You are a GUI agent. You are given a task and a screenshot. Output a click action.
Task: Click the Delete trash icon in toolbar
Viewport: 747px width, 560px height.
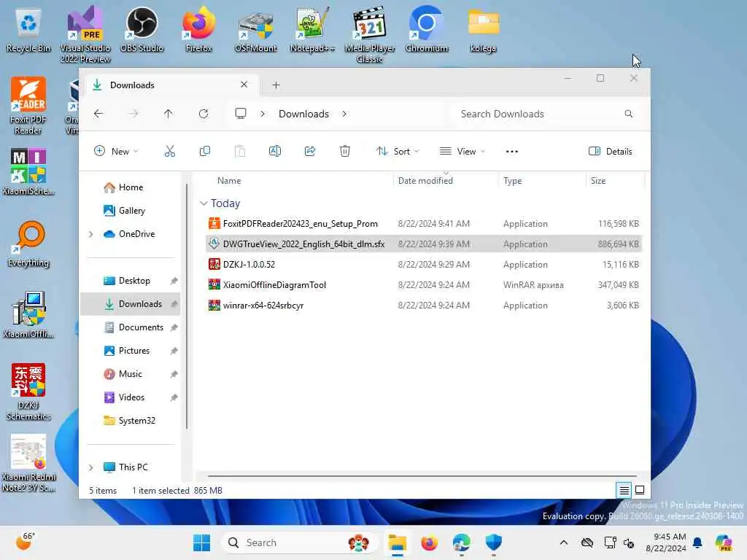[345, 152]
